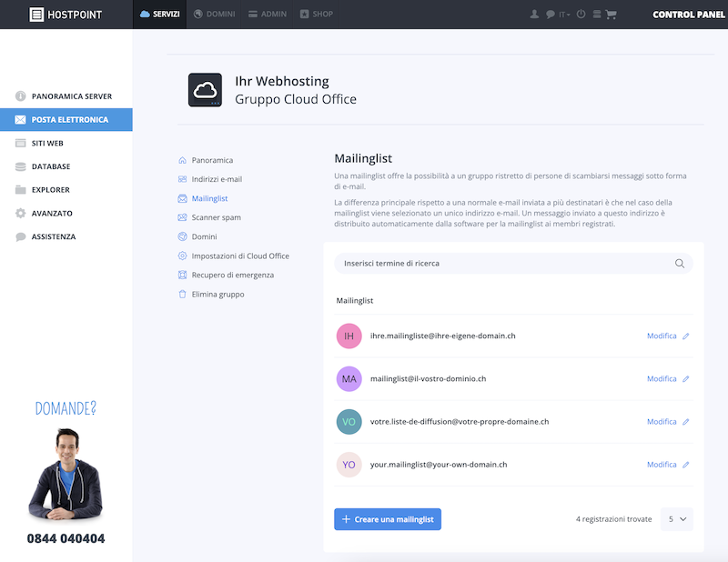Click the Elimina gruppo trash icon

pos(183,295)
